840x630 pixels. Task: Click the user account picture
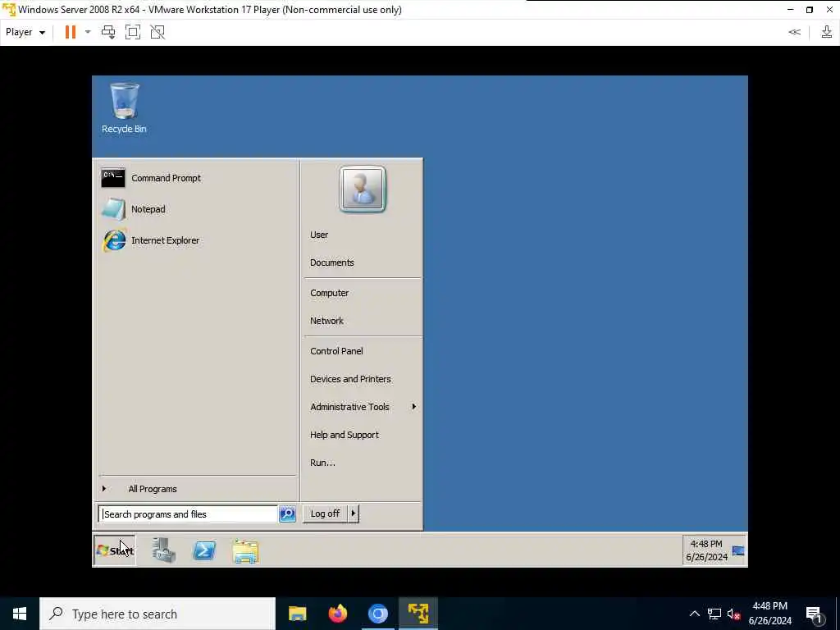point(363,189)
